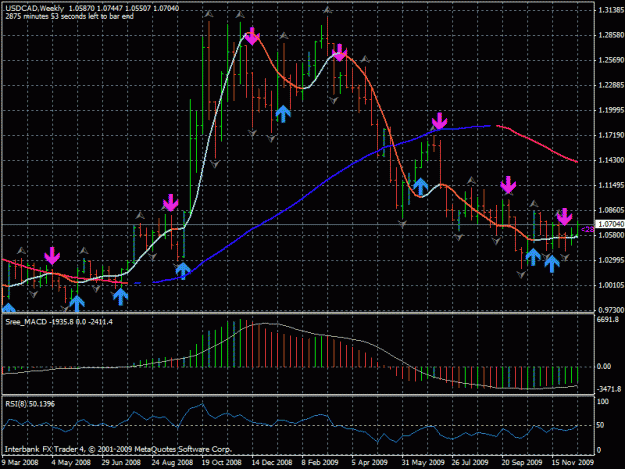Click the 1.02995 price scale value
This screenshot has width=625, height=469.
611,260
